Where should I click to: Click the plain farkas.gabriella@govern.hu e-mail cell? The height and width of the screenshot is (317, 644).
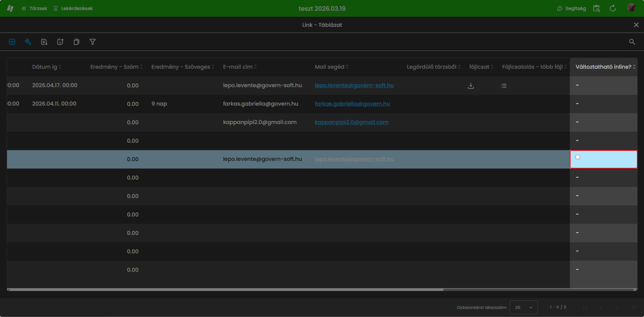pyautogui.click(x=260, y=104)
